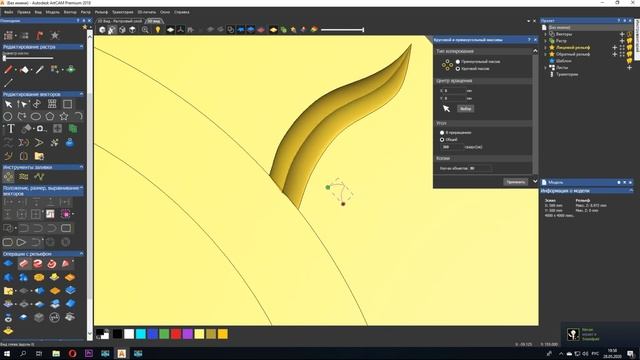Click the Apply button in array panel
The width and height of the screenshot is (640, 360).
pyautogui.click(x=515, y=182)
